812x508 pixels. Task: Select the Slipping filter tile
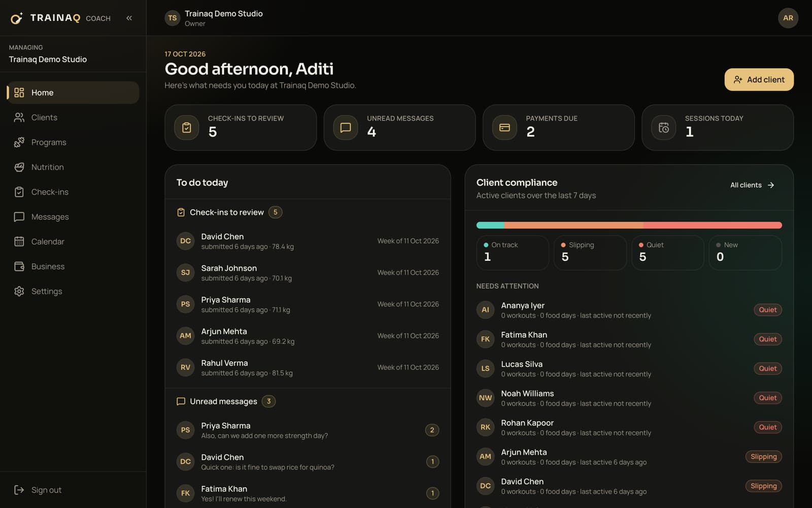tap(590, 252)
